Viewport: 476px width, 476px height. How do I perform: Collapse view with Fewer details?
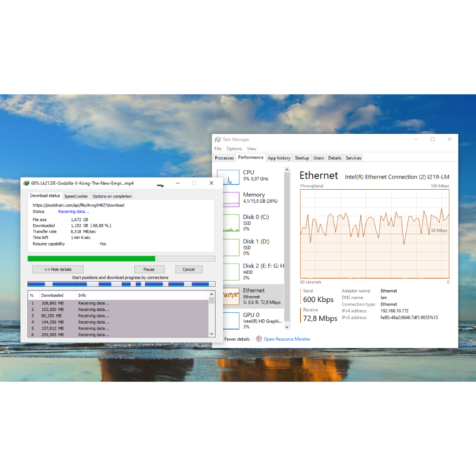[237, 339]
